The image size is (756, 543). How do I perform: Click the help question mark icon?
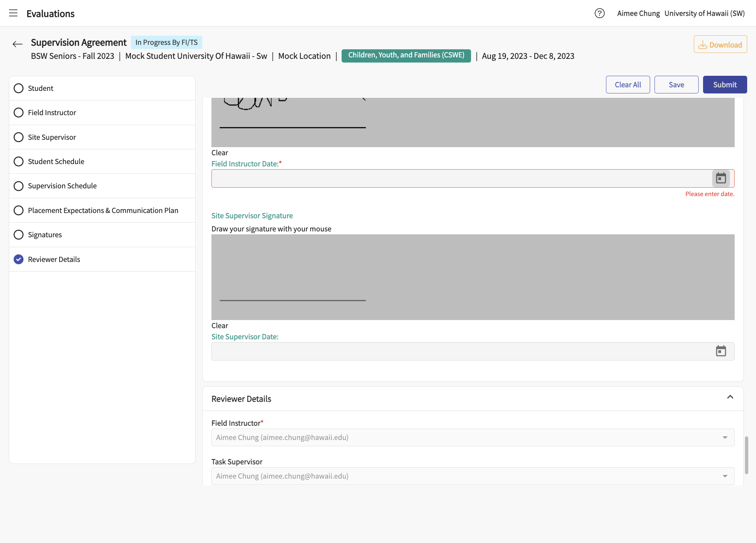(x=599, y=13)
